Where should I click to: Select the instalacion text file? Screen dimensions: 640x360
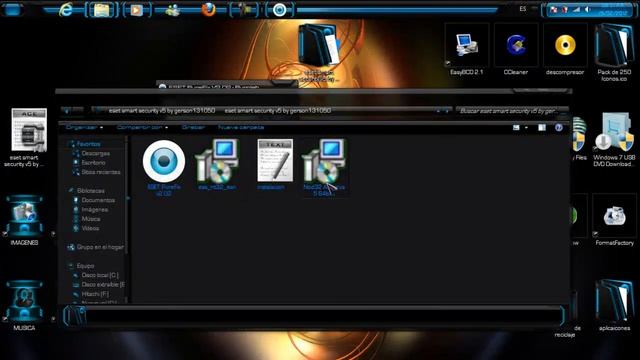(x=275, y=164)
